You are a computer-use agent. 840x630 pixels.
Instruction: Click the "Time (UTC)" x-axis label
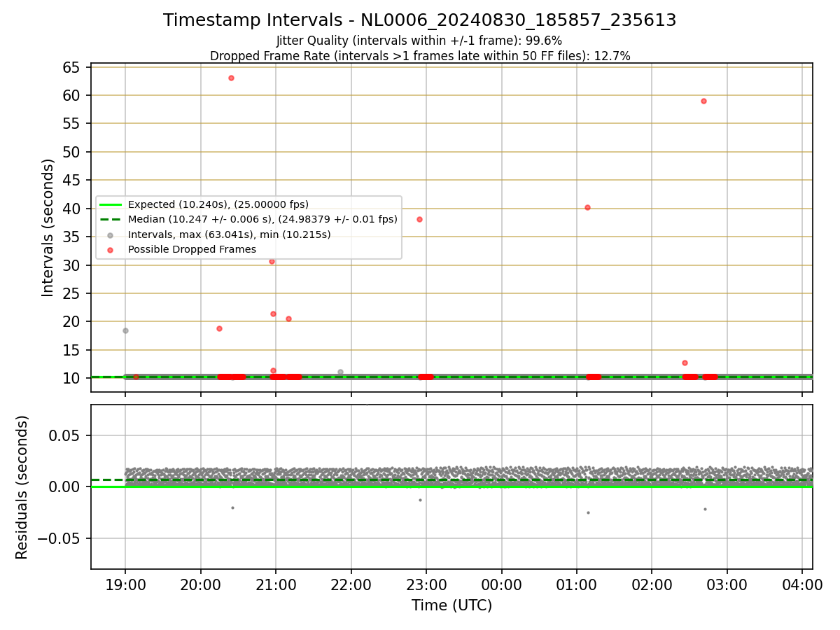(x=451, y=605)
